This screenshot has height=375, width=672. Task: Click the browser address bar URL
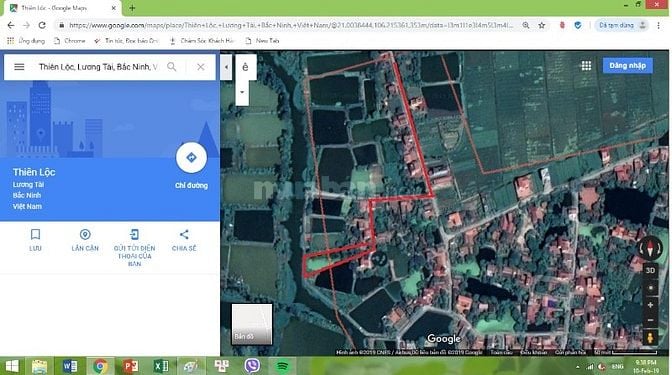coord(291,25)
